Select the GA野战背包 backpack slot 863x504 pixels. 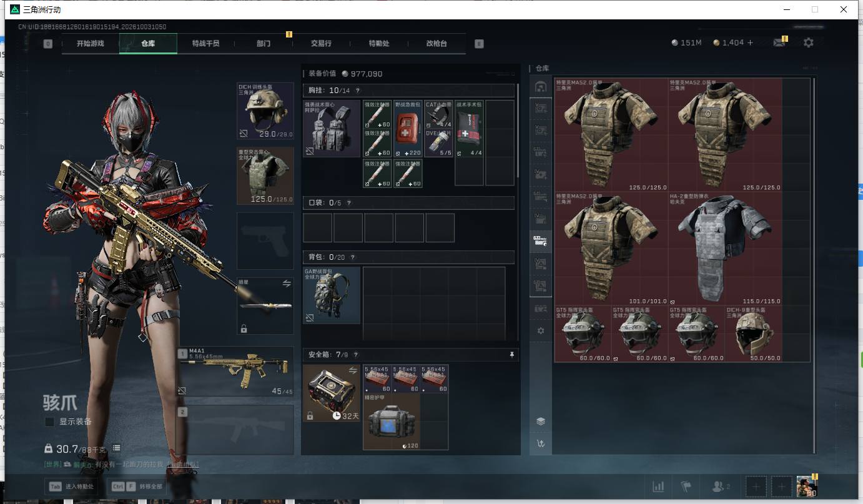[x=332, y=295]
